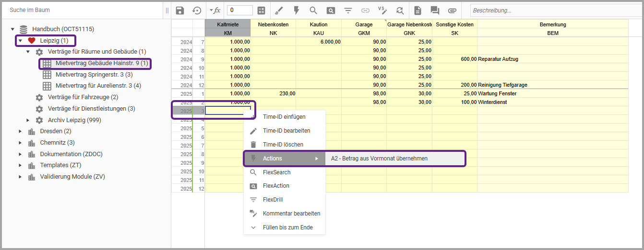Screen dimensions: 644x250
Task: Click A2 - Betrag aus Vormonat übernehmen
Action: click(379, 159)
